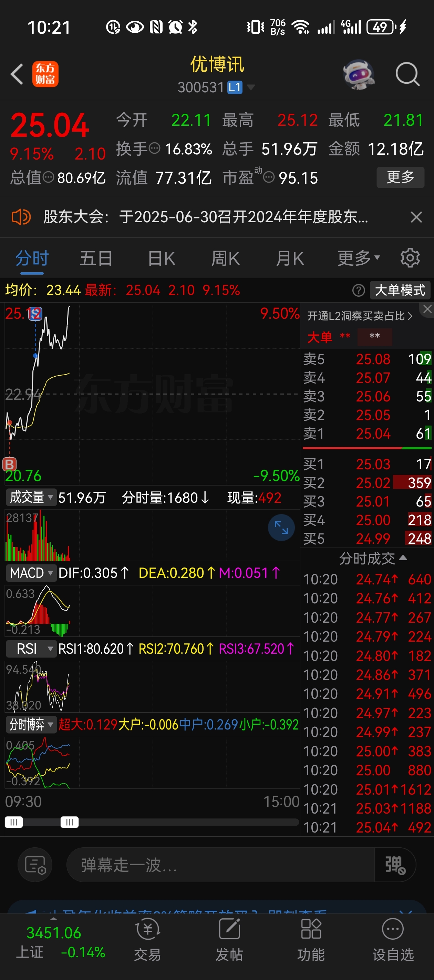
Task: Open the info icon next to 市盈
Action: 269,177
